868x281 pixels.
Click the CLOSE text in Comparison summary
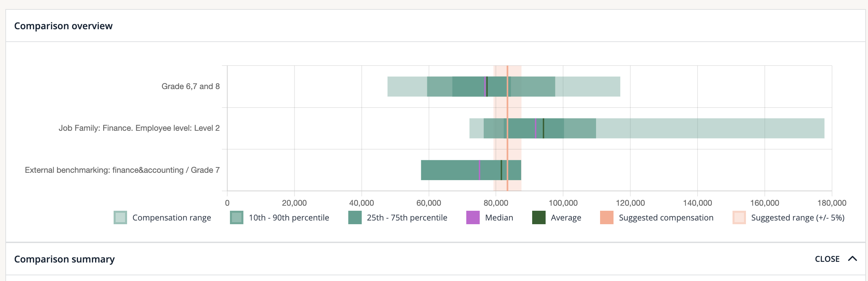click(827, 259)
